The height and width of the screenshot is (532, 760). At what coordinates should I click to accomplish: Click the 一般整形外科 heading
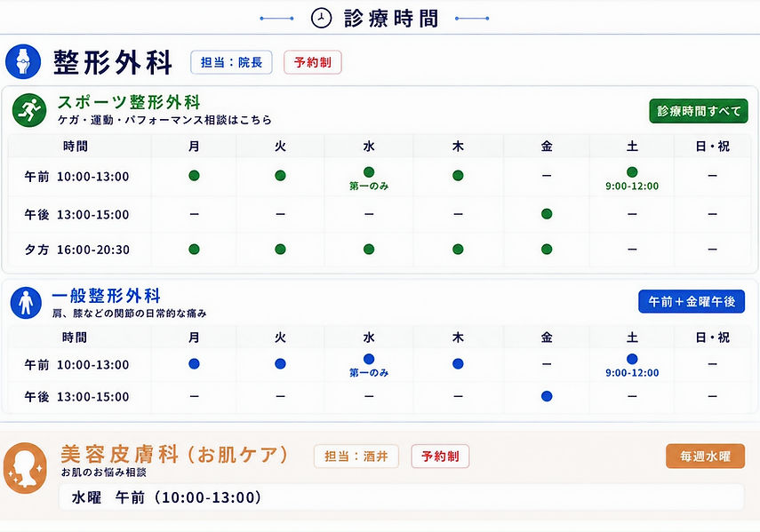coord(106,295)
